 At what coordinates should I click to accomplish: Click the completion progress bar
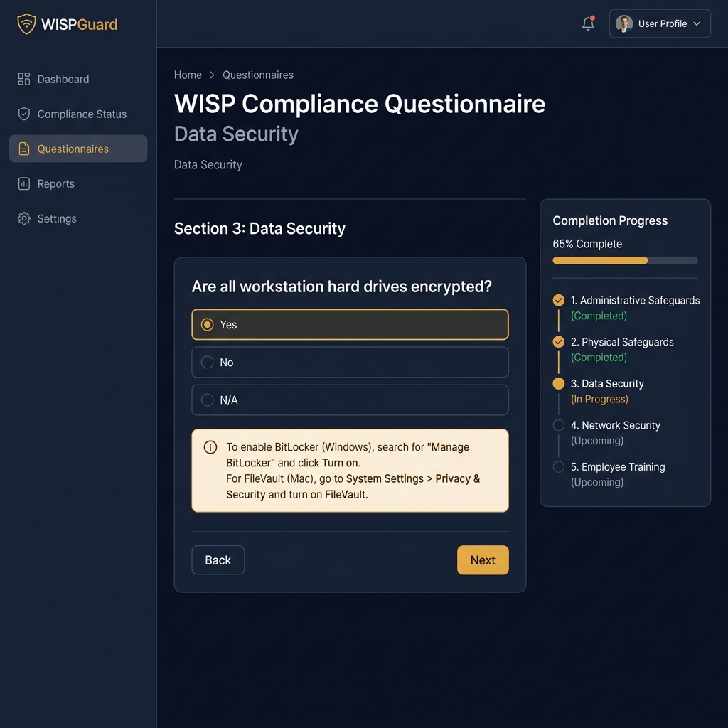pos(625,260)
